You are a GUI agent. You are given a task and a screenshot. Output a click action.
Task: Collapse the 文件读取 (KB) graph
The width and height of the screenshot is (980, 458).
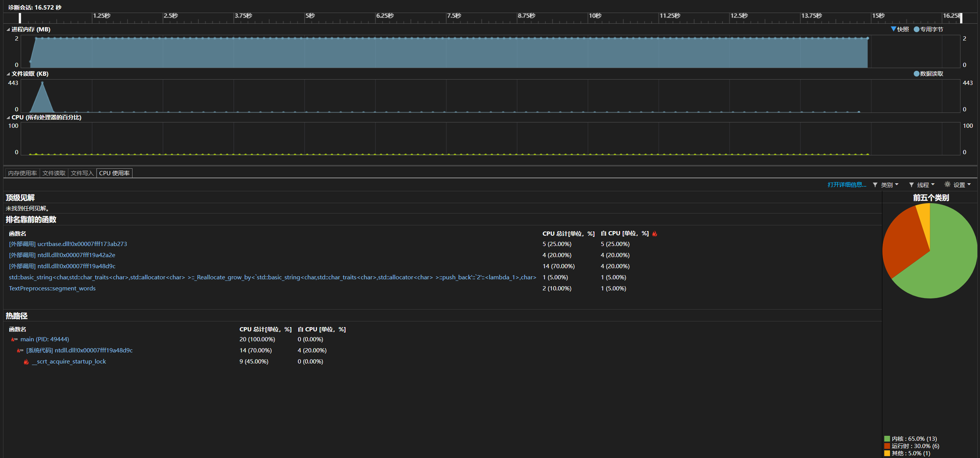click(x=8, y=74)
